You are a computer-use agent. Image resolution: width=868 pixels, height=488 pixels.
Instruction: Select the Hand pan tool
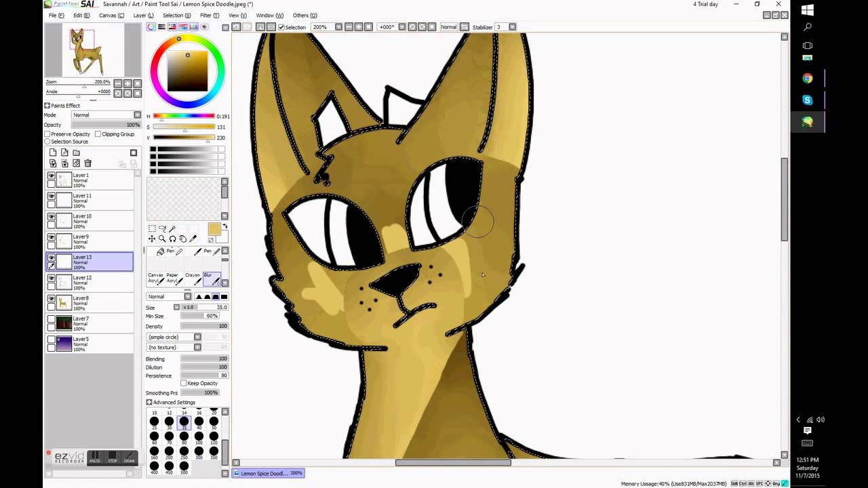(x=182, y=239)
